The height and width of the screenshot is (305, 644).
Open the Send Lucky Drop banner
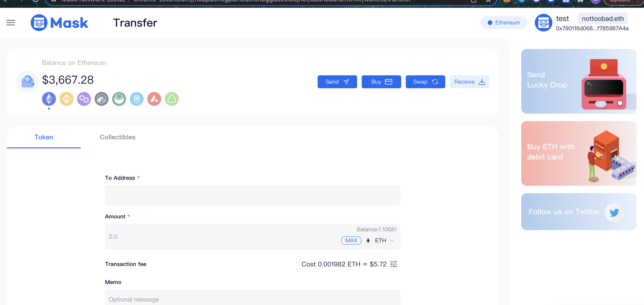click(x=578, y=81)
